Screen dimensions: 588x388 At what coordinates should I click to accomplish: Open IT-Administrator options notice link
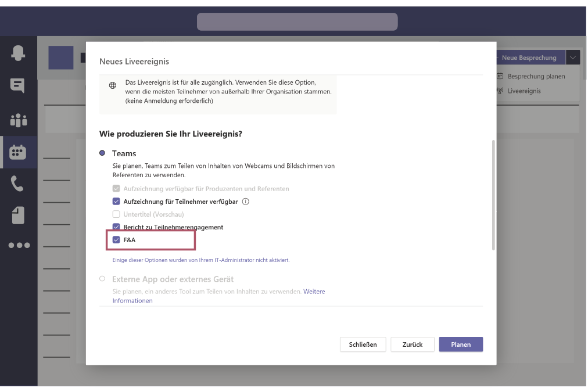pos(201,260)
